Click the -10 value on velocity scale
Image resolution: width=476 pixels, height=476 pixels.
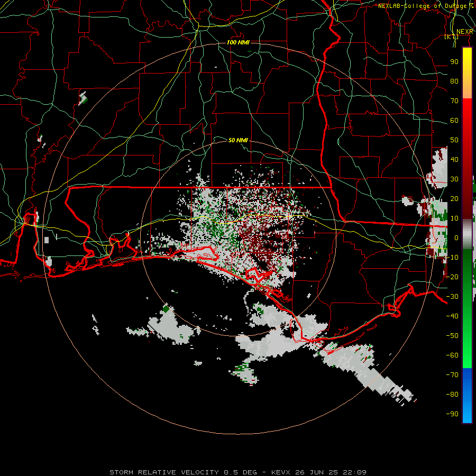coord(452,258)
